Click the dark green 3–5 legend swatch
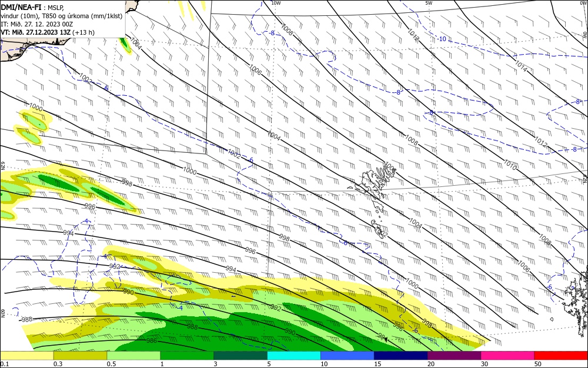Viewport: 588px width, 368px height. [240, 356]
